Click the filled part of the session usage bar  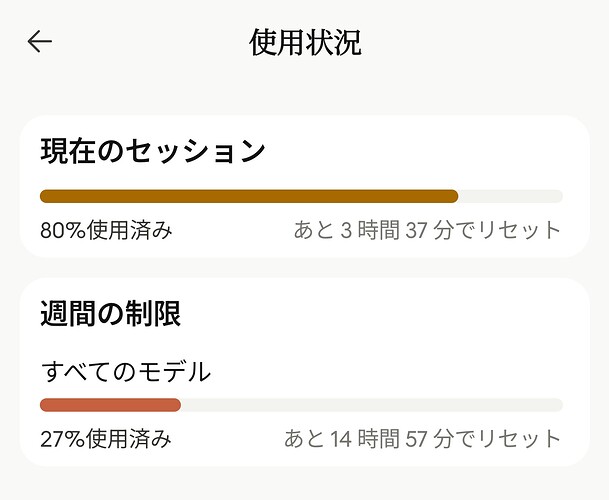(249, 196)
